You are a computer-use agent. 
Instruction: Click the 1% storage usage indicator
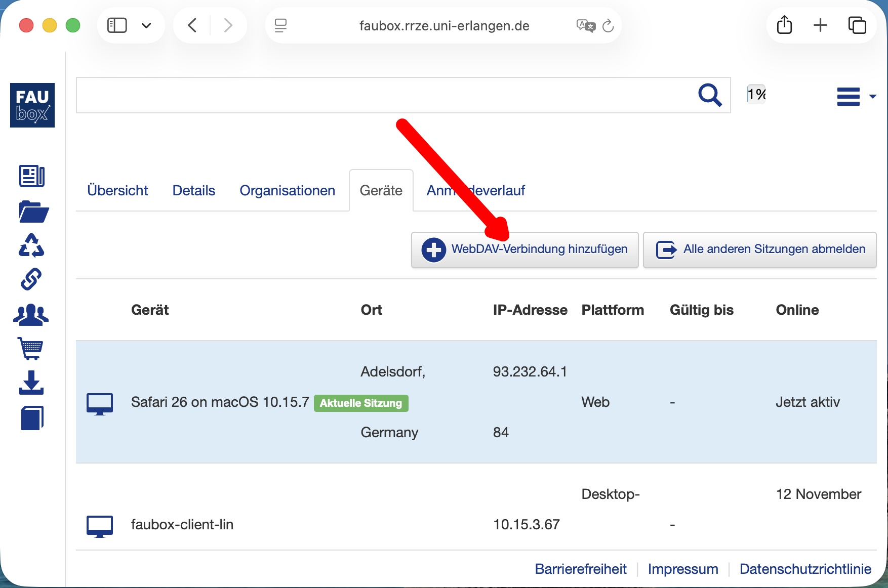[x=756, y=94]
